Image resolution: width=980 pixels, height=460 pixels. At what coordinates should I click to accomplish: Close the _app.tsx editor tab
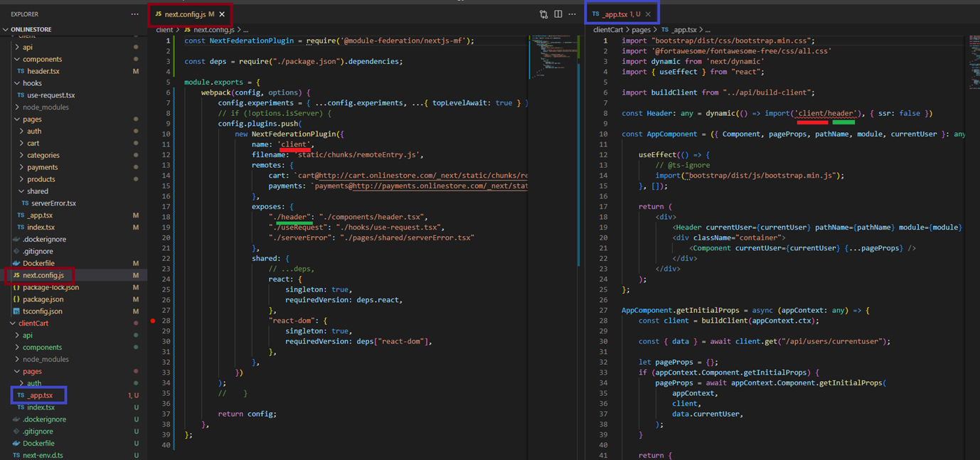[648, 14]
